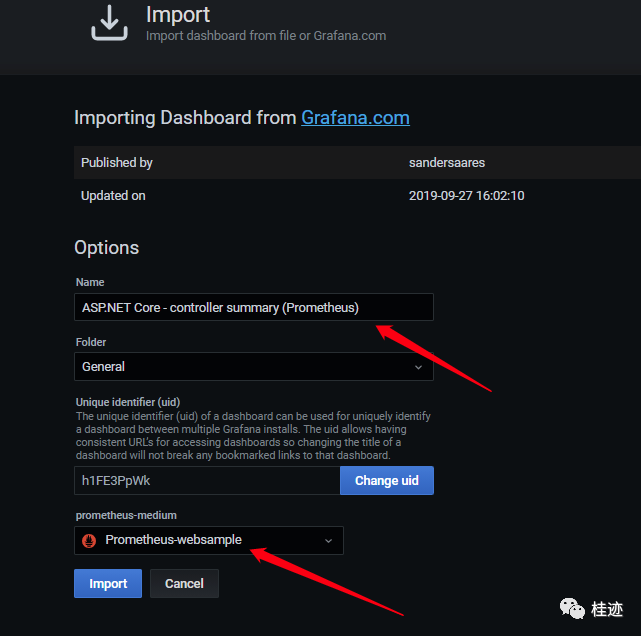Image resolution: width=641 pixels, height=636 pixels.
Task: Expand the Prometheus-websample dropdown chevron
Action: point(328,541)
